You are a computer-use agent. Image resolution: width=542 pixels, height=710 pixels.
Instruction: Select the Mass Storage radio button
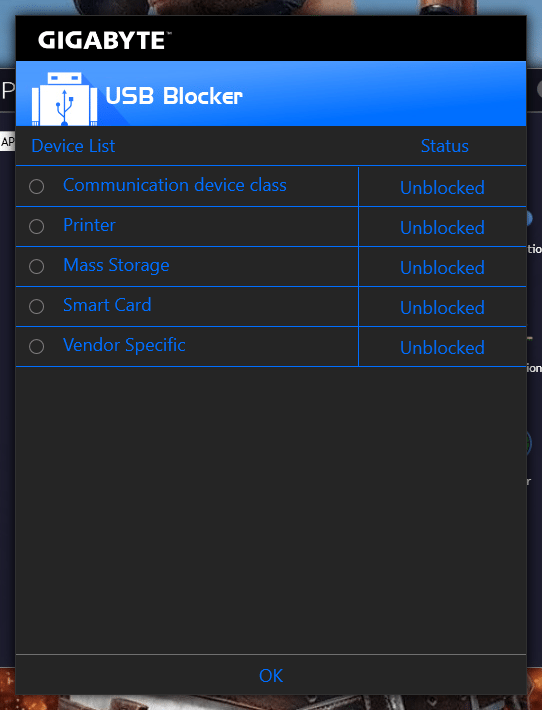click(x=36, y=266)
